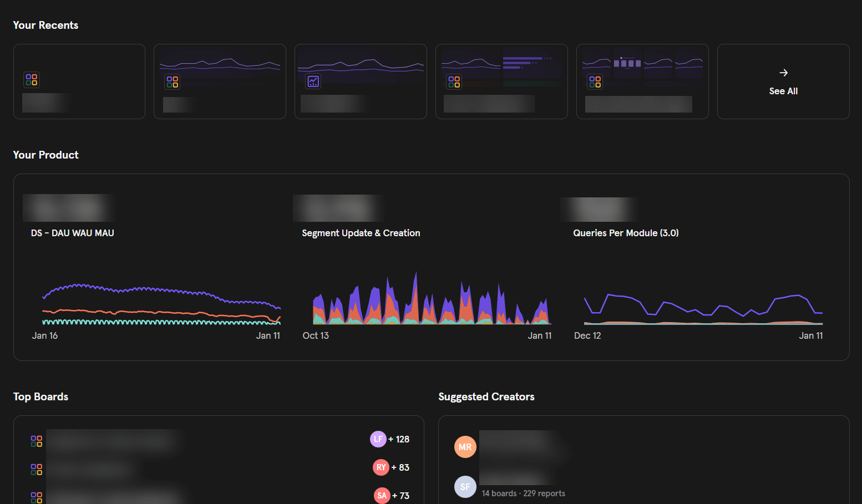Click the board icon beside the first Top Boards entry
Viewport: 862px width, 504px height.
tap(36, 441)
